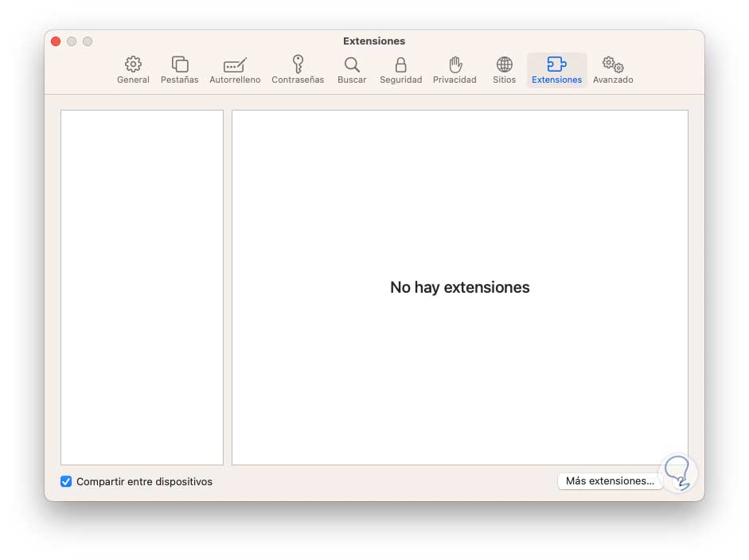The width and height of the screenshot is (749, 560).
Task: Open the Avanzado gears pane
Action: tap(613, 70)
